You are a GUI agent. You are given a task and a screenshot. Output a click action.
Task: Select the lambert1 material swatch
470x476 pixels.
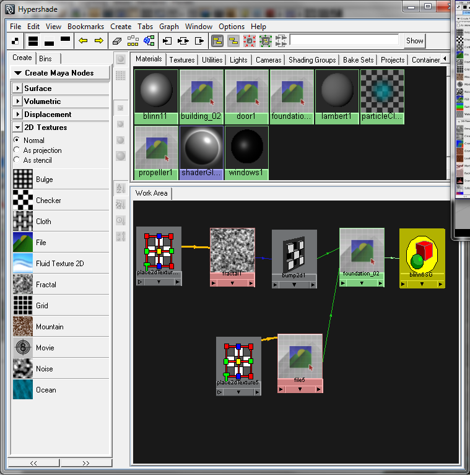[x=337, y=97]
